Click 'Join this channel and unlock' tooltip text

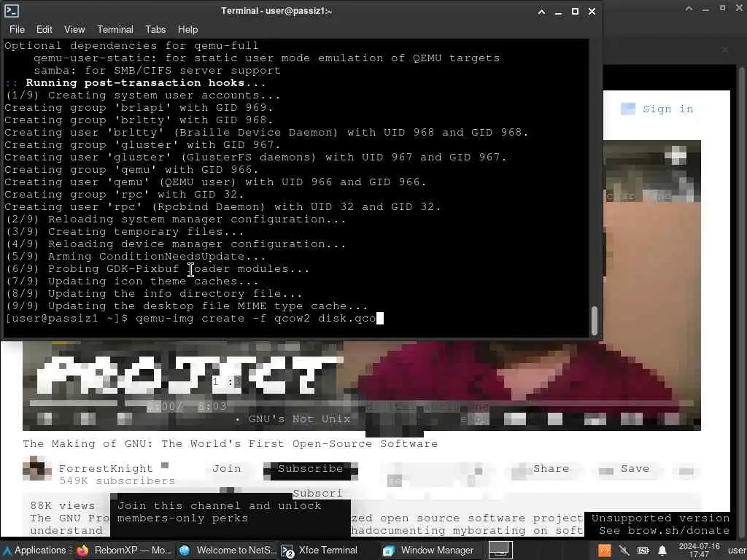coord(219,506)
